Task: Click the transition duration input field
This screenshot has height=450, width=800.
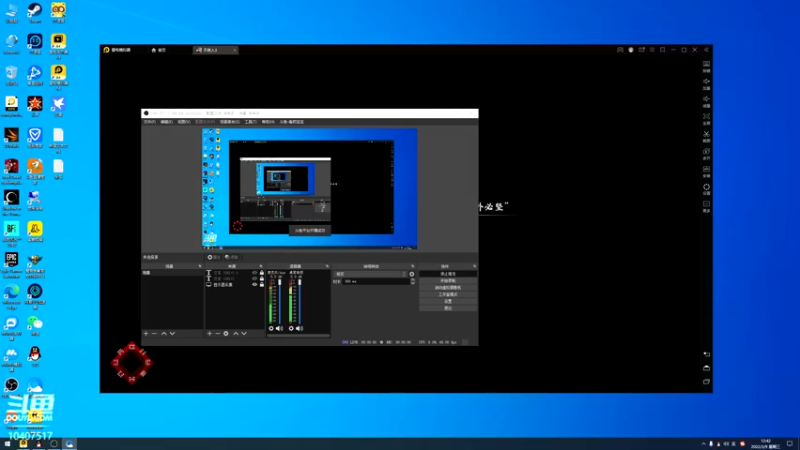Action: click(376, 281)
